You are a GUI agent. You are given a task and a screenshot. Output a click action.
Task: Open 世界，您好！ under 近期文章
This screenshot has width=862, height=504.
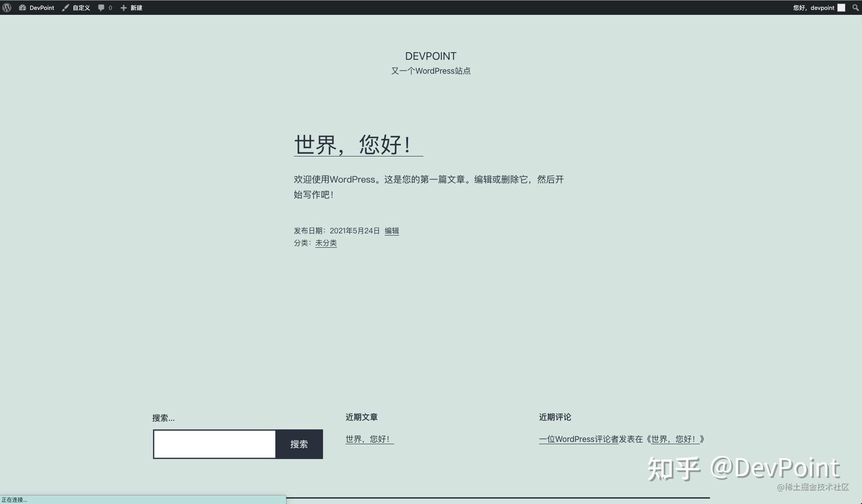[369, 439]
